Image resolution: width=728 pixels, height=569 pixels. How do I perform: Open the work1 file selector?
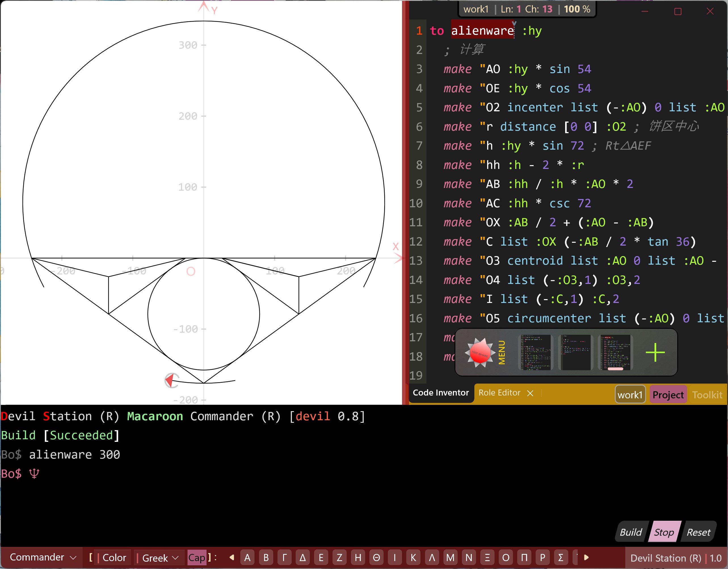[630, 395]
